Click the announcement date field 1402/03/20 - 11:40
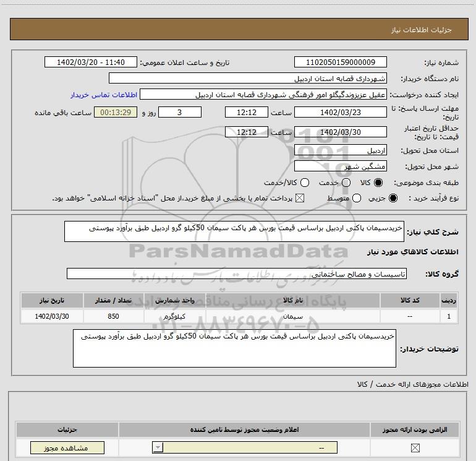This screenshot has width=476, height=461. point(91,62)
